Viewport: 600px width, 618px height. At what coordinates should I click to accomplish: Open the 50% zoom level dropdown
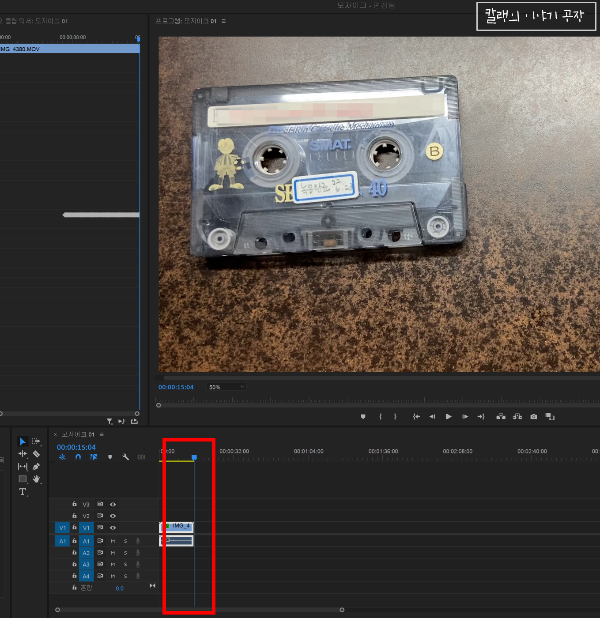pos(227,387)
